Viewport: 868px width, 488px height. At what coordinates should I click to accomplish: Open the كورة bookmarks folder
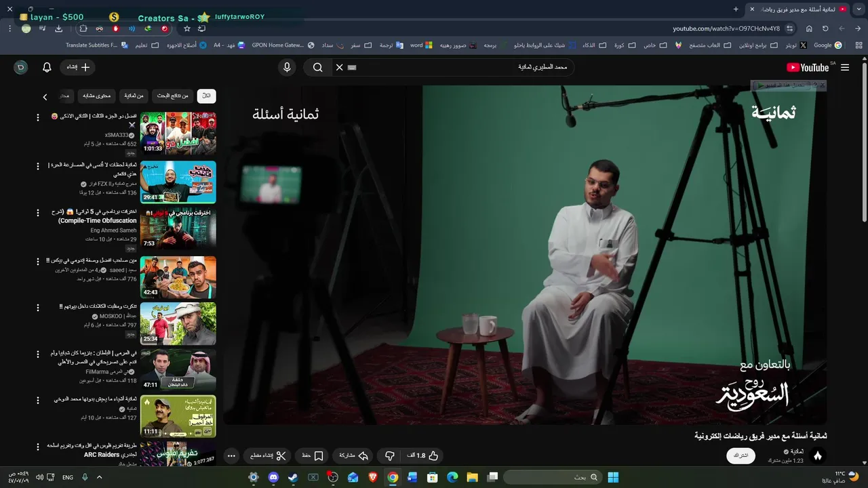tap(624, 45)
